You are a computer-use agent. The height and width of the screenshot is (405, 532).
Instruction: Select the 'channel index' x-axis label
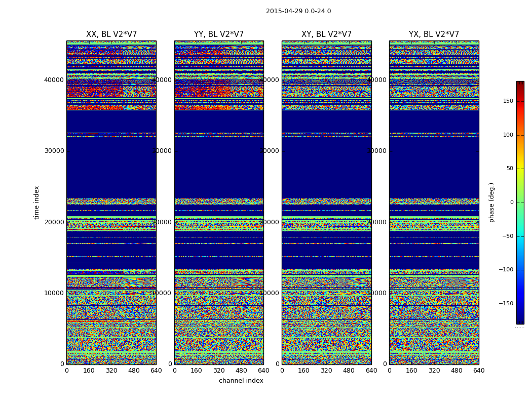point(241,381)
